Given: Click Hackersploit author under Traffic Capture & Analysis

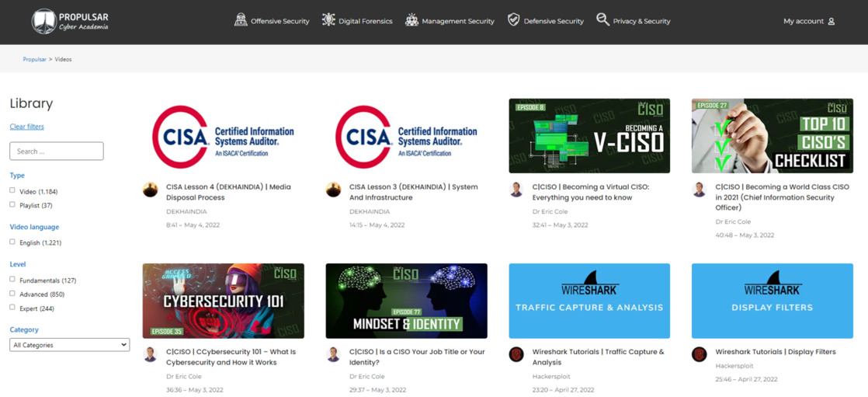Looking at the screenshot, I should click(x=551, y=376).
